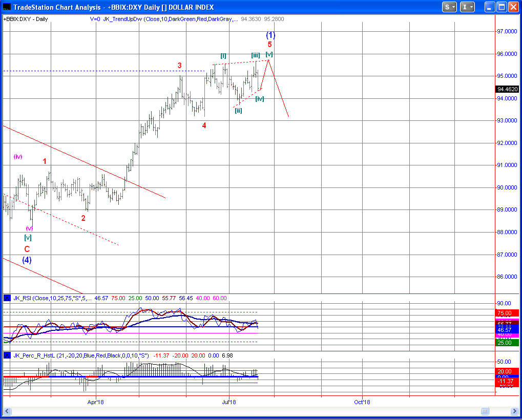This screenshot has height=420, width=522.
Task: Click the horizontal scrollbar thumb
Action: tap(485, 411)
